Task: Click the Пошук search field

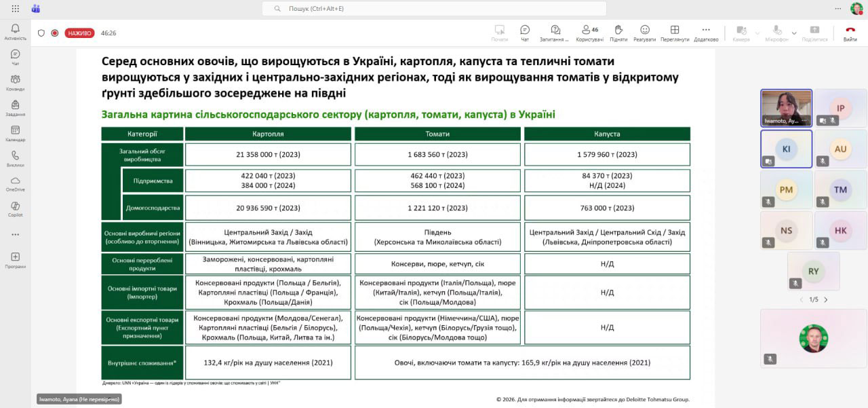Action: point(434,9)
